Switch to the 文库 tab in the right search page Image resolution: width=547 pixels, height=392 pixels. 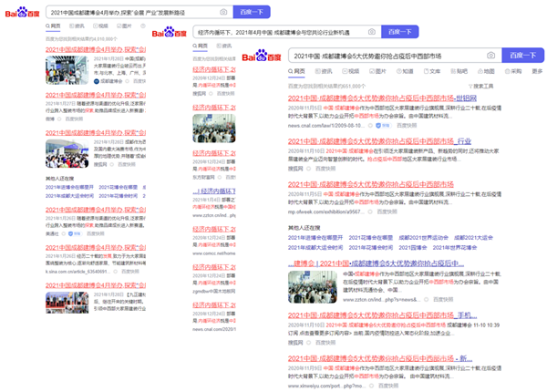(432, 71)
